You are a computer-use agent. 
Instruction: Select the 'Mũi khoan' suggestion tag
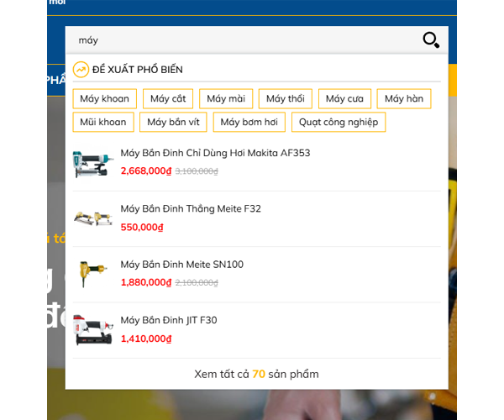[103, 122]
